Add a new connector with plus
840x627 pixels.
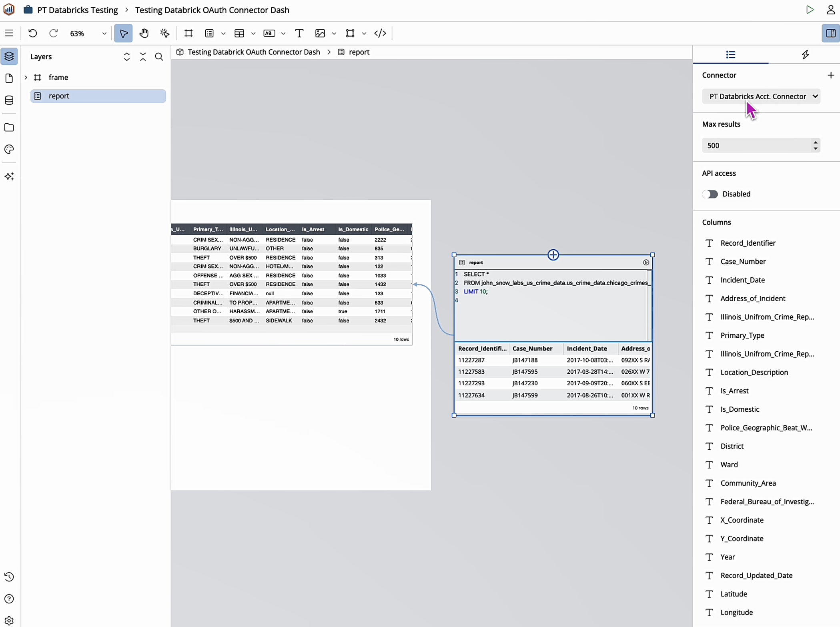pos(831,75)
